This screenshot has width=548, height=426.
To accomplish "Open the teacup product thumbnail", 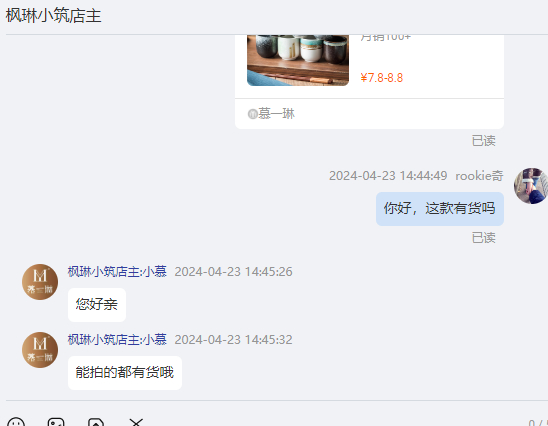I will tap(298, 60).
